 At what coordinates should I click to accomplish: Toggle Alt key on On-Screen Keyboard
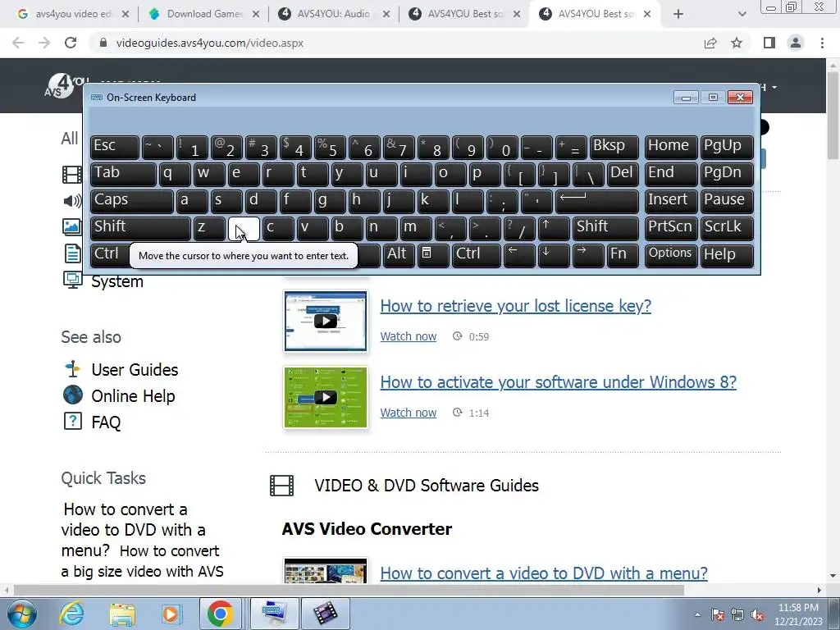399,255
